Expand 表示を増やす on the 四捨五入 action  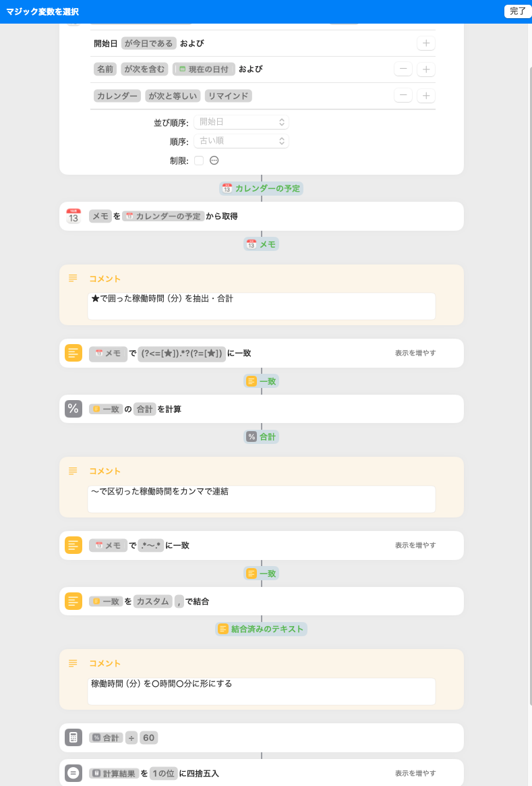(x=415, y=773)
